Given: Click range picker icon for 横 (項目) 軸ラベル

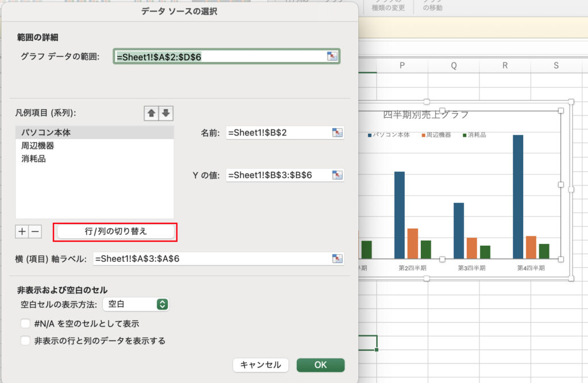Looking at the screenshot, I should point(337,259).
